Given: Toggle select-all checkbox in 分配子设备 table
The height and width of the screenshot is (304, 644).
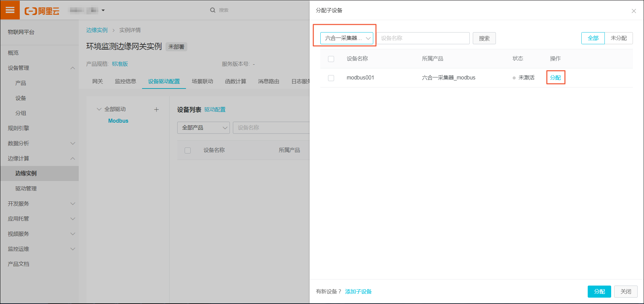Looking at the screenshot, I should coord(331,59).
